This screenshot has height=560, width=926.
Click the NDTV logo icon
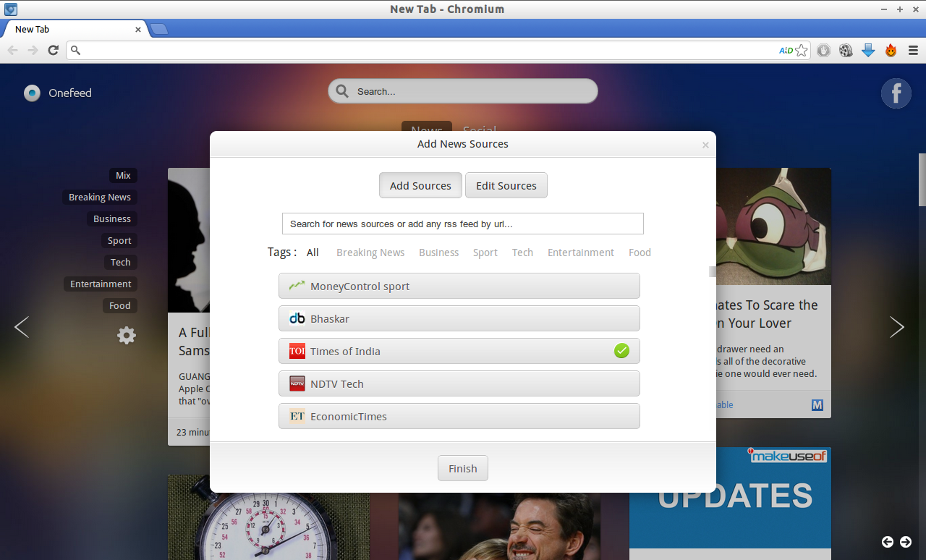coord(297,383)
